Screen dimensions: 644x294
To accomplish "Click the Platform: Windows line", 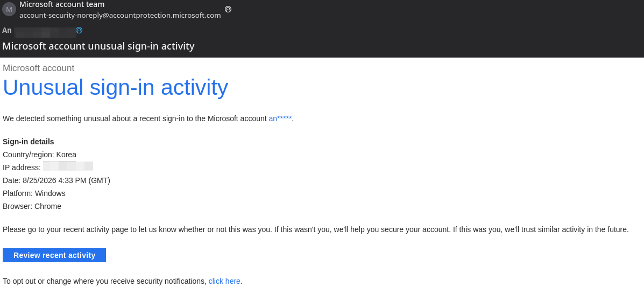I will pos(34,193).
